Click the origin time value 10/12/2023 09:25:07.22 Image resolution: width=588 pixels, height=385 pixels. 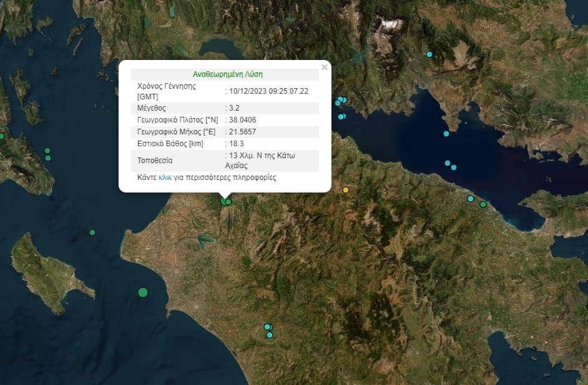[268, 91]
